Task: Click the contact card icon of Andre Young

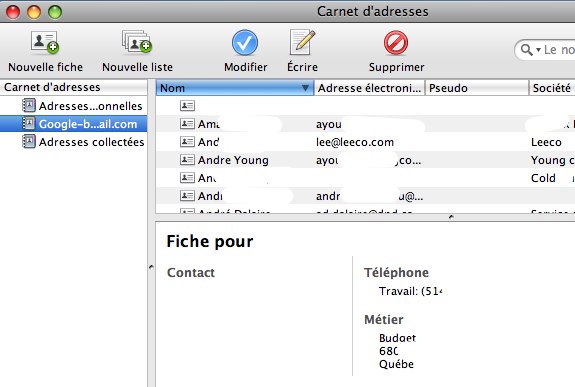Action: pyautogui.click(x=187, y=160)
